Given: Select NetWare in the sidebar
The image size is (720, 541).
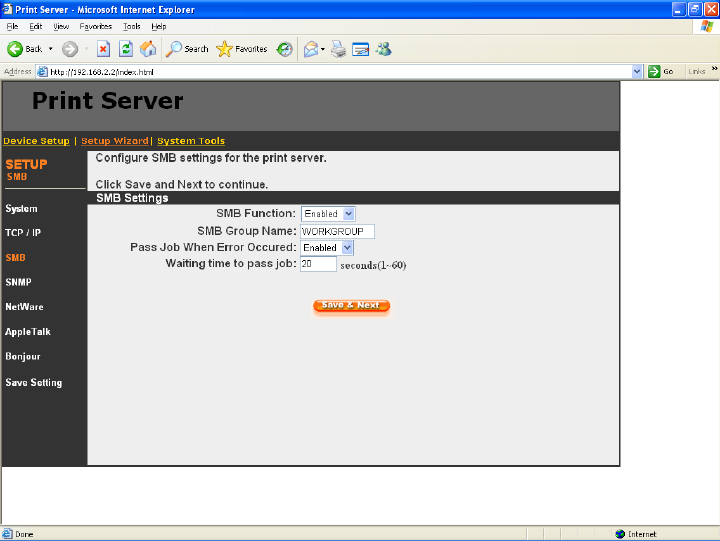Looking at the screenshot, I should tap(24, 307).
